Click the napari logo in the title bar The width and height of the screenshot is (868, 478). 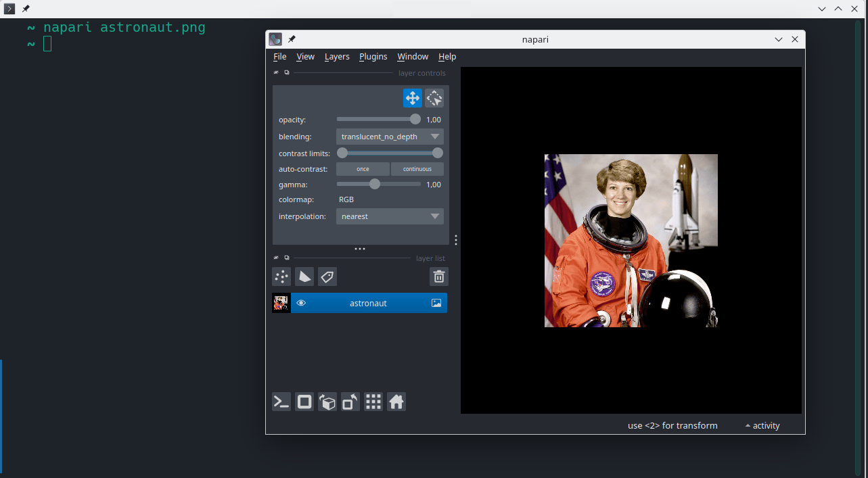[x=275, y=39]
